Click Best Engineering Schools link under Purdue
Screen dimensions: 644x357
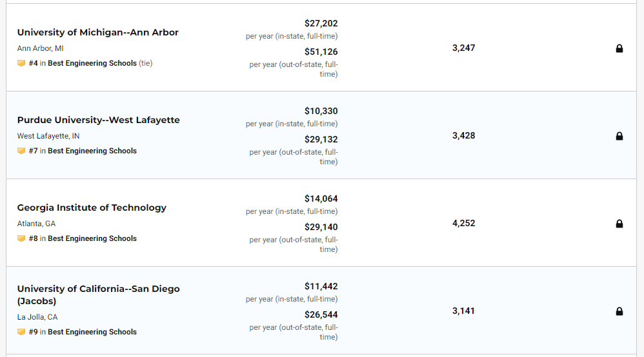[92, 151]
